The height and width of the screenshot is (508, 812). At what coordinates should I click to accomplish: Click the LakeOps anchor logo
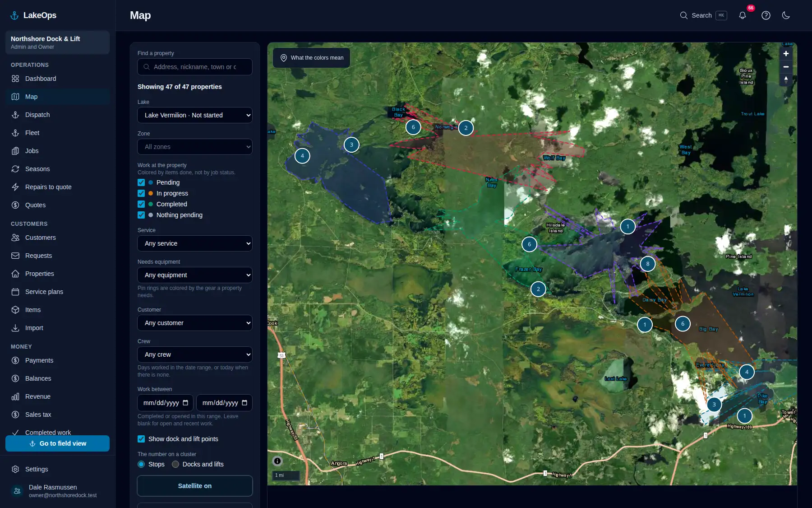pos(14,15)
